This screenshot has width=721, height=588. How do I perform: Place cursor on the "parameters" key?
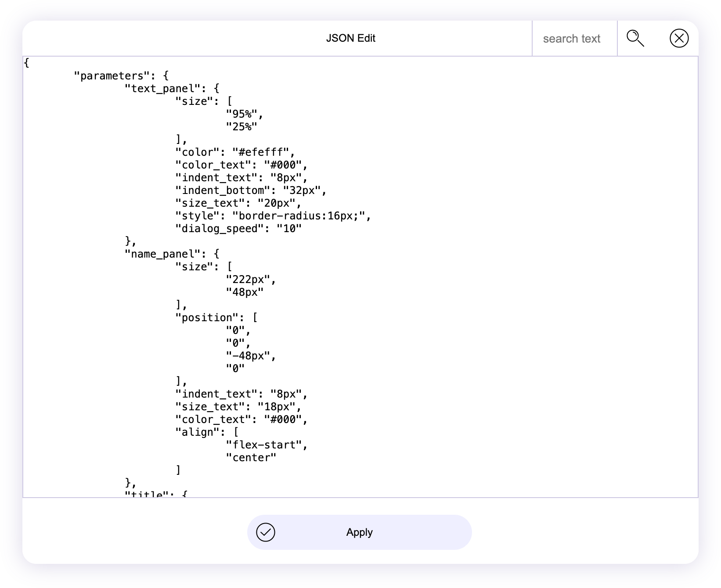(x=112, y=76)
